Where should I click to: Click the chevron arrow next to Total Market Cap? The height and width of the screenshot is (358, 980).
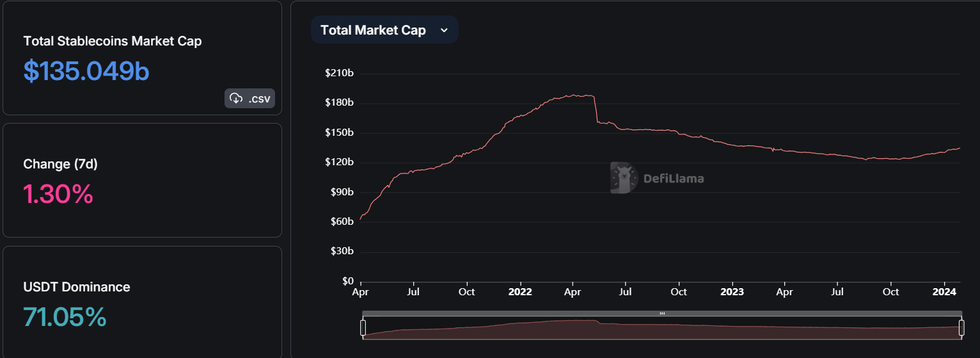[x=444, y=30]
